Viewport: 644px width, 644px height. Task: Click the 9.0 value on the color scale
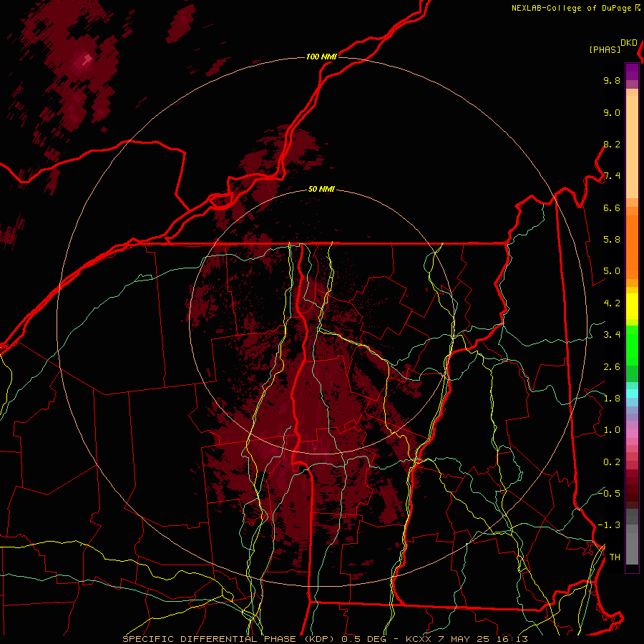coord(612,113)
